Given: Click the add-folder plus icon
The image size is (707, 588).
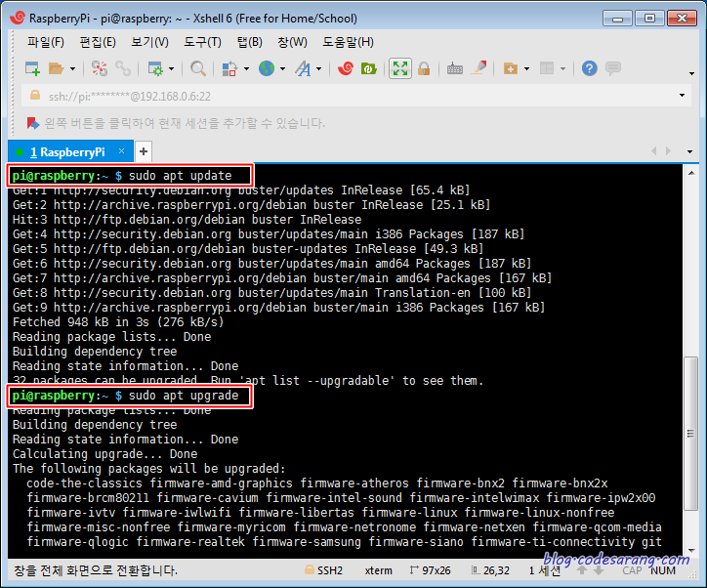Looking at the screenshot, I should point(511,68).
